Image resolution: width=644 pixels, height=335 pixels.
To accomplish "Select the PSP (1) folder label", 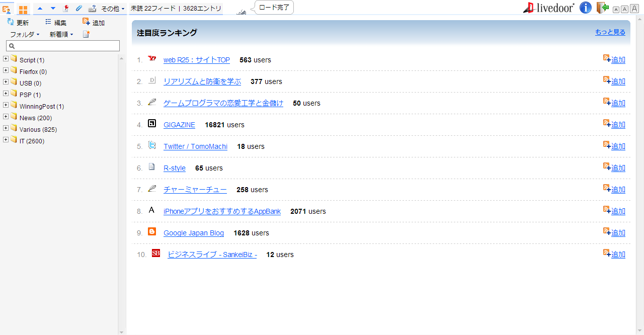I will [x=30, y=95].
